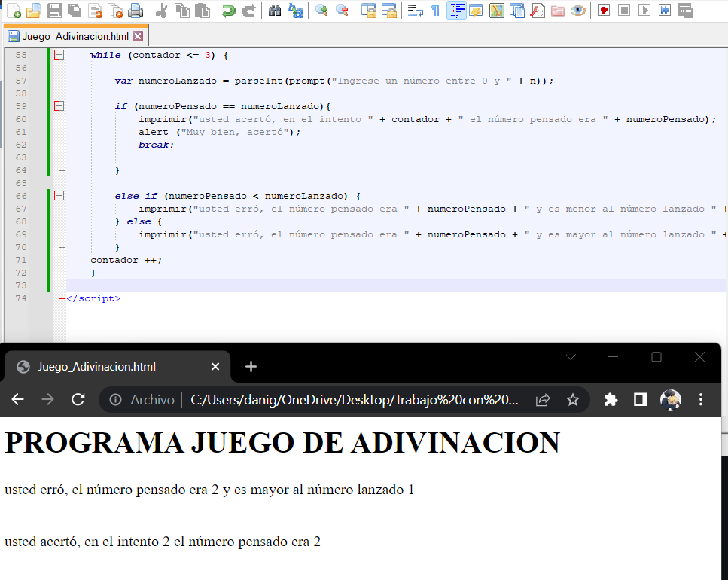Create a new file in Notepad++ toolbar
The width and height of the screenshot is (728, 580).
(x=14, y=11)
